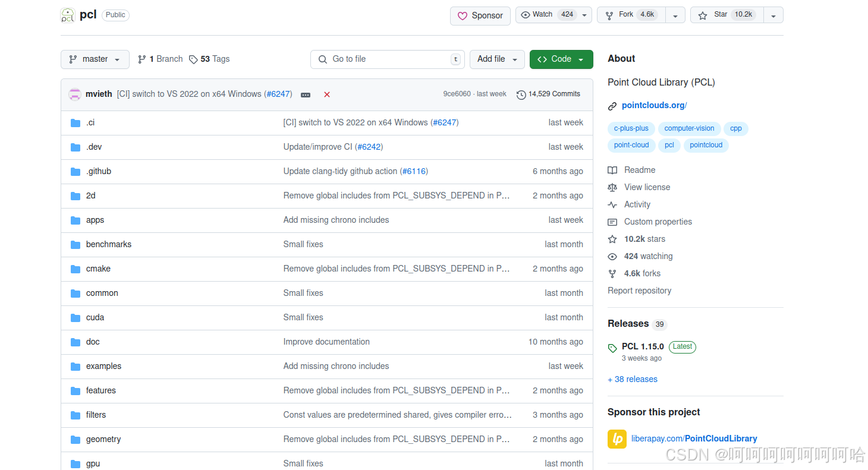This screenshot has width=868, height=470.
Task: Expand the Star lists arrow
Action: pyautogui.click(x=773, y=15)
